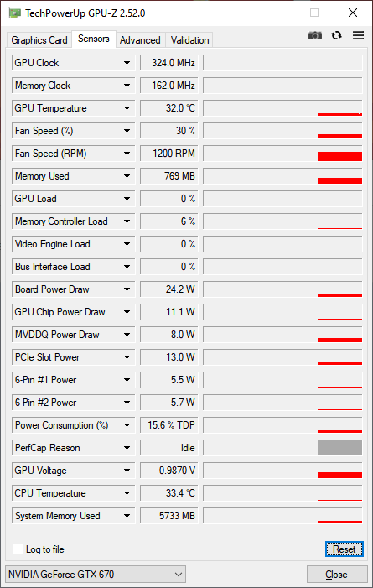Click the Reset button
Screen dimensions: 373x588
click(345, 549)
